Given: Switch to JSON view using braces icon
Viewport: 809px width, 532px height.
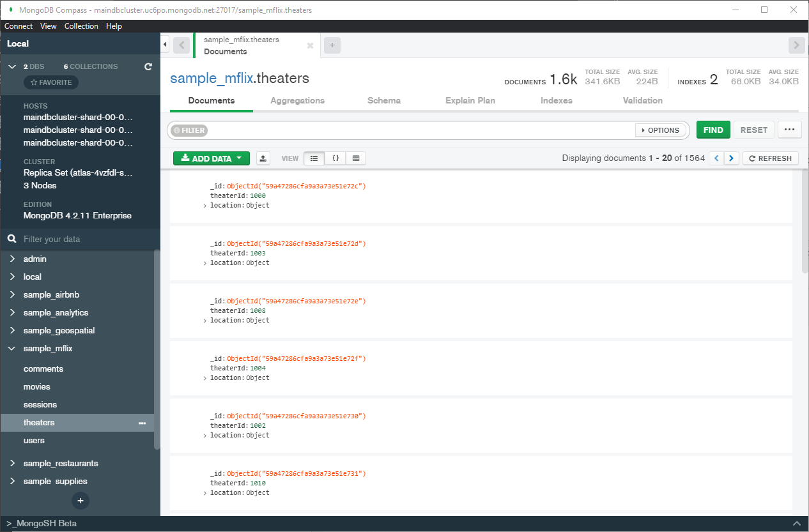Looking at the screenshot, I should (335, 158).
